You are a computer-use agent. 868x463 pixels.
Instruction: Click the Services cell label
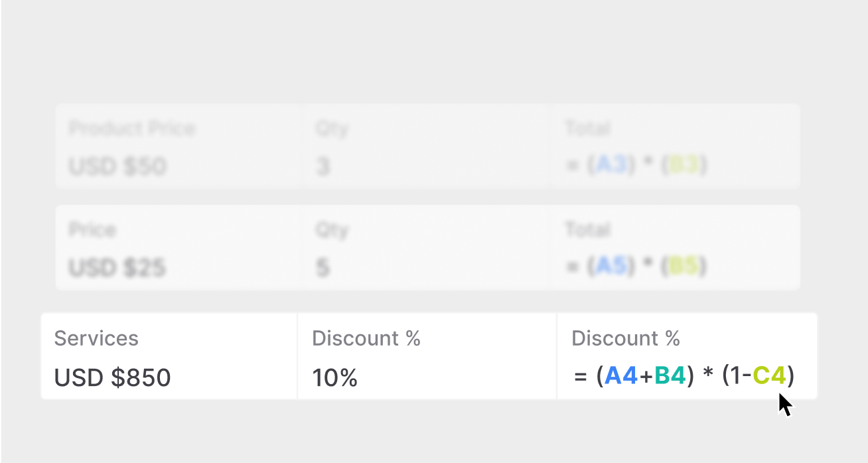coord(96,338)
